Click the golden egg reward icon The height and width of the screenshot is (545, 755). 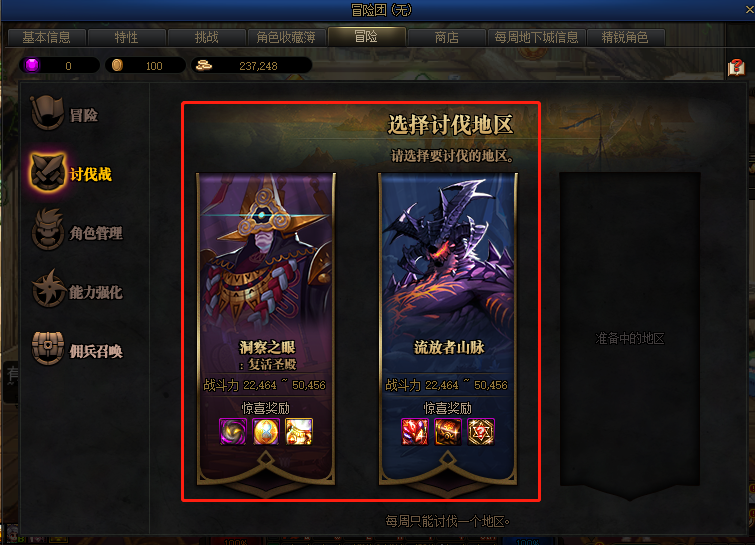click(266, 431)
